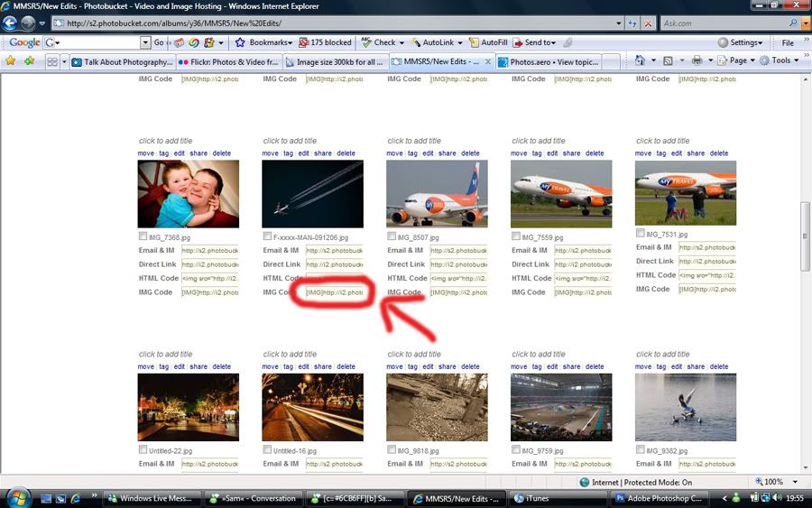Click the Add to Favorites star-plus icon
The image size is (812, 508).
30,61
